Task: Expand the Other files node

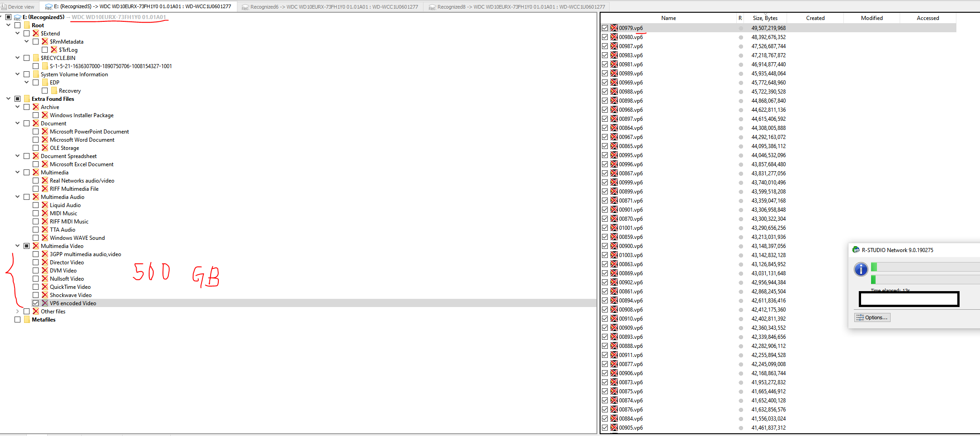Action: [18, 312]
